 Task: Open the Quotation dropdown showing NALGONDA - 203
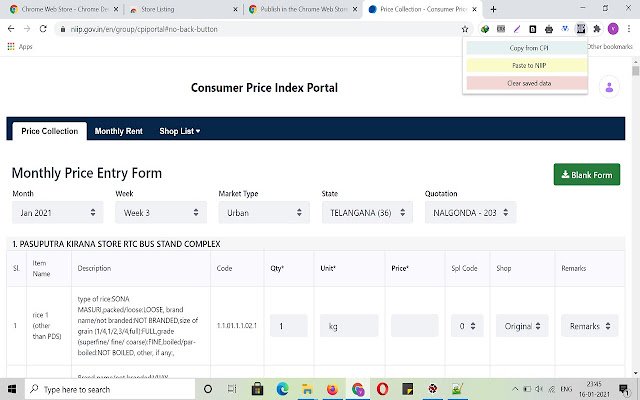click(470, 212)
